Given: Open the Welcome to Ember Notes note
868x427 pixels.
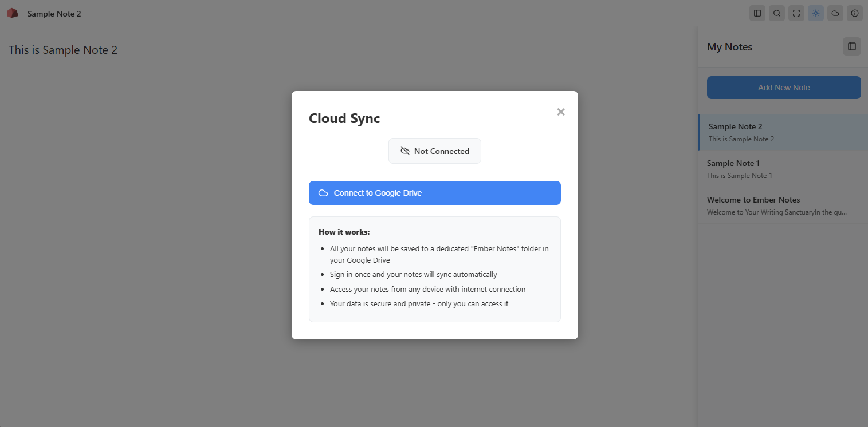Looking at the screenshot, I should coord(783,205).
